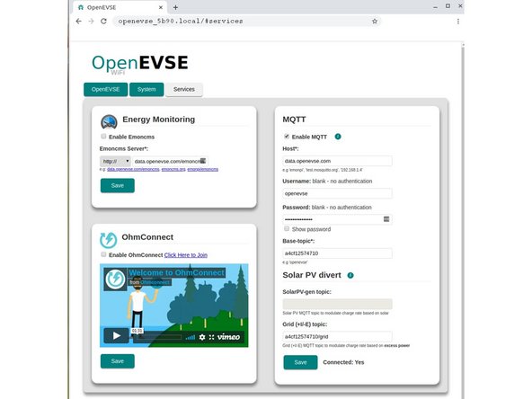
Task: Check the Enable Emoncms checkbox
Action: point(103,136)
